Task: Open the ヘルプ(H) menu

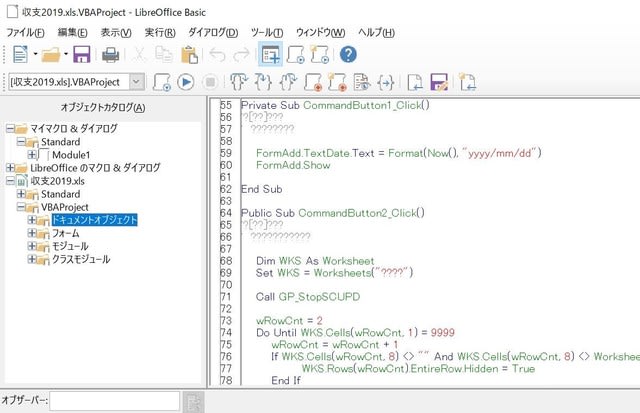Action: [x=376, y=33]
